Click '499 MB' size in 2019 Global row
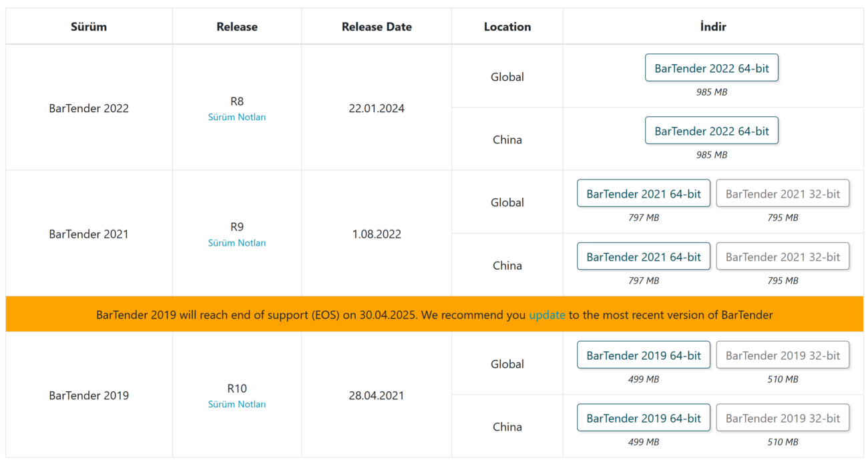 (644, 379)
